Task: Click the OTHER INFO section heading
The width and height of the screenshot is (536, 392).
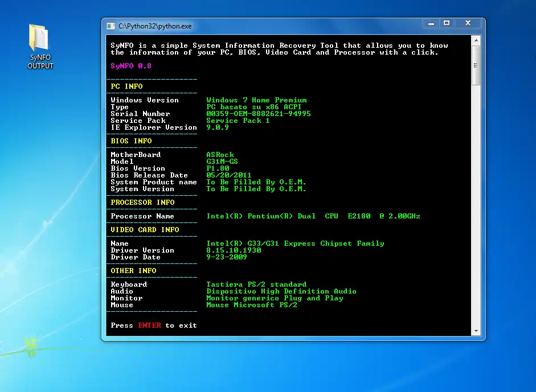Action: tap(133, 271)
